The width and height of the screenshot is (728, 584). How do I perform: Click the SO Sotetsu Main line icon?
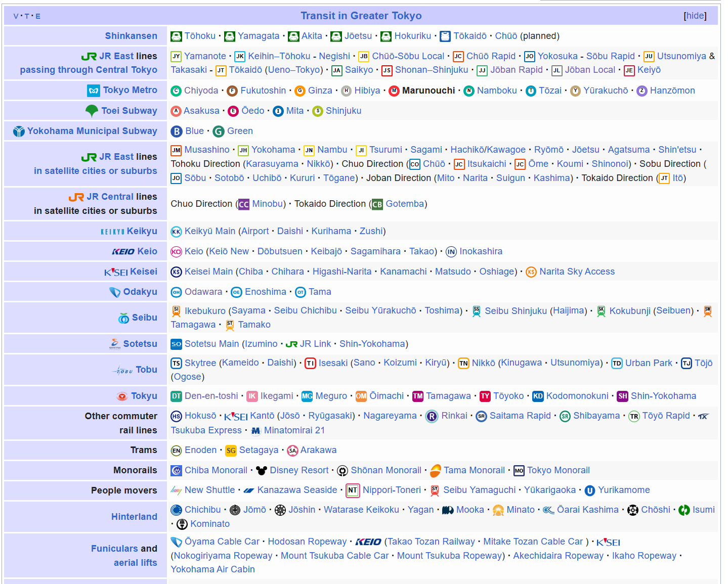176,344
